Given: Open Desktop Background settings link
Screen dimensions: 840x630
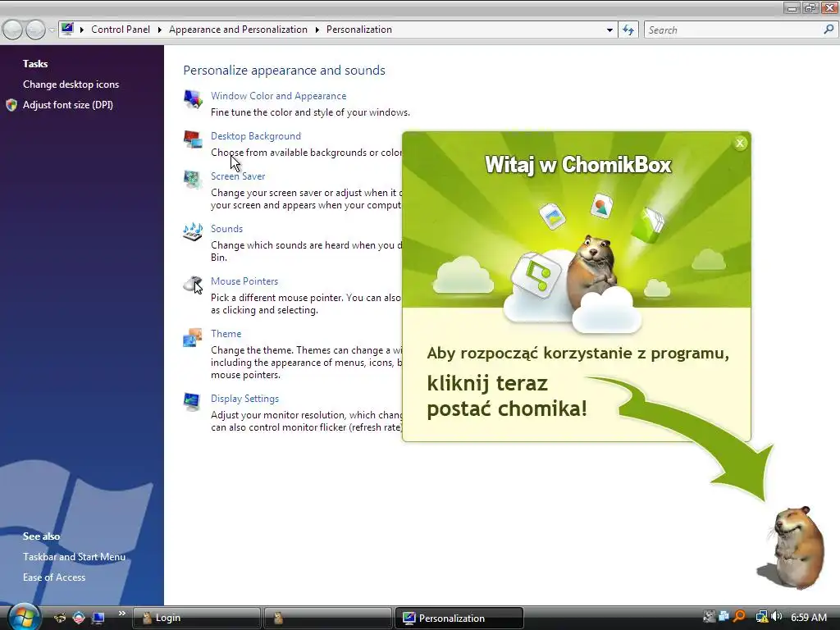Looking at the screenshot, I should tap(256, 136).
